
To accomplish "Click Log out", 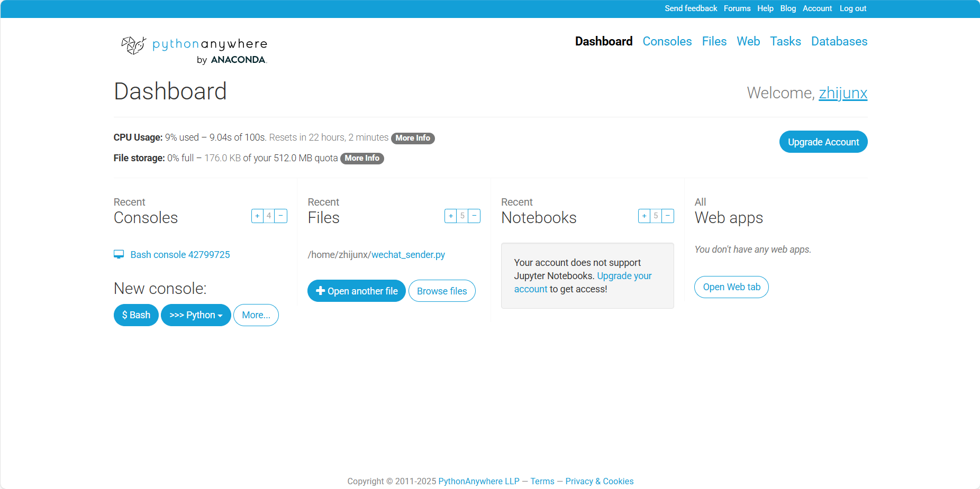I will coord(853,8).
